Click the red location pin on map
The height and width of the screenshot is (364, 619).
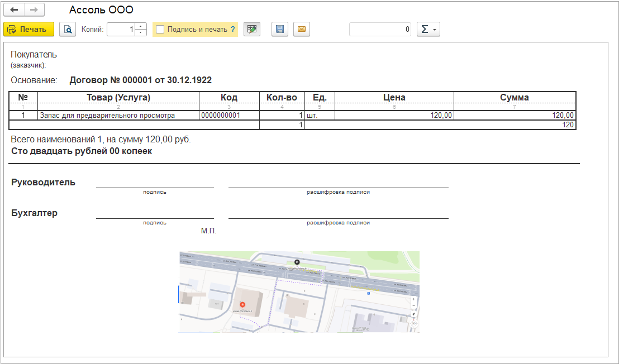pyautogui.click(x=241, y=304)
